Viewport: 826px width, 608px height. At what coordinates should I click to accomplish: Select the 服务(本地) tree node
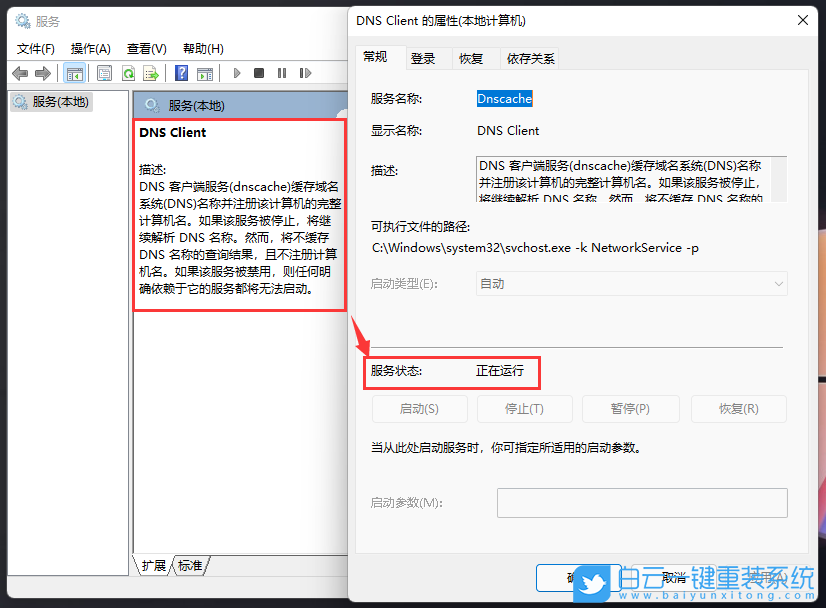62,101
